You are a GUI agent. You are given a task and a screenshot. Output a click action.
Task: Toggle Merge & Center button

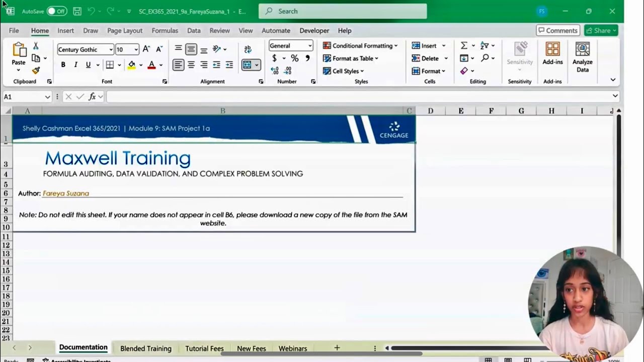247,65
